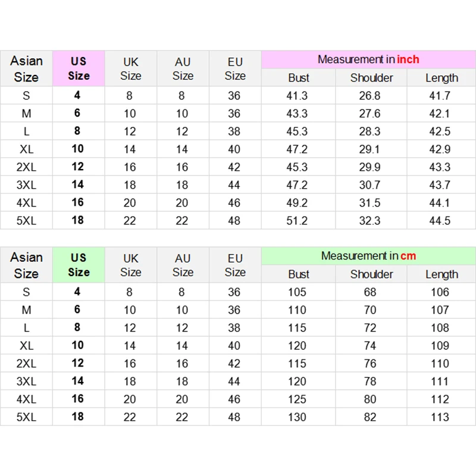Click the Length header in the inch table
This screenshot has height=476, width=476.
tap(441, 78)
